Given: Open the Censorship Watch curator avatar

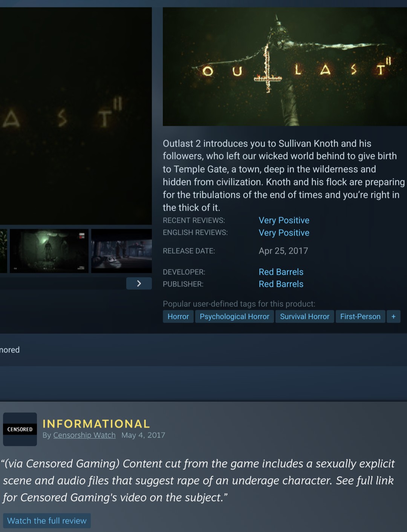Looking at the screenshot, I should tap(20, 429).
